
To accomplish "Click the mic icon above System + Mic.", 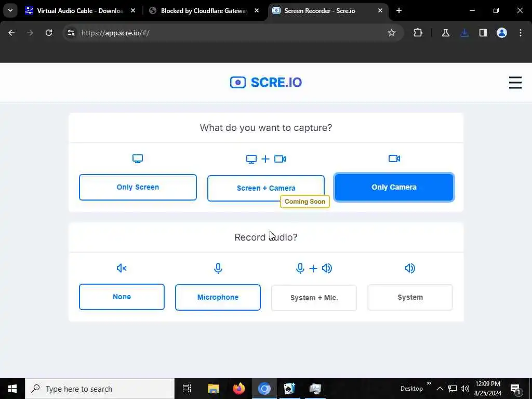I will (300, 269).
